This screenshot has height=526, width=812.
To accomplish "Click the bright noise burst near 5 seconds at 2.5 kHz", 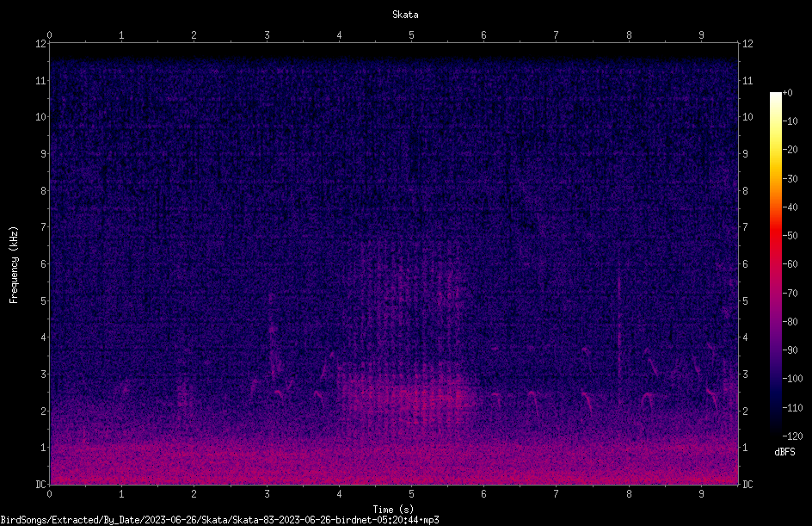I will tap(407, 393).
